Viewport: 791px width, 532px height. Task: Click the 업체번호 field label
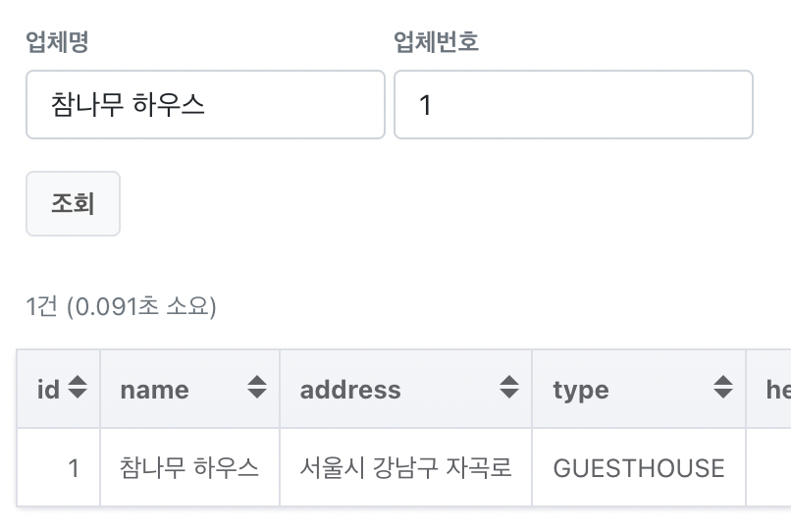coord(436,42)
